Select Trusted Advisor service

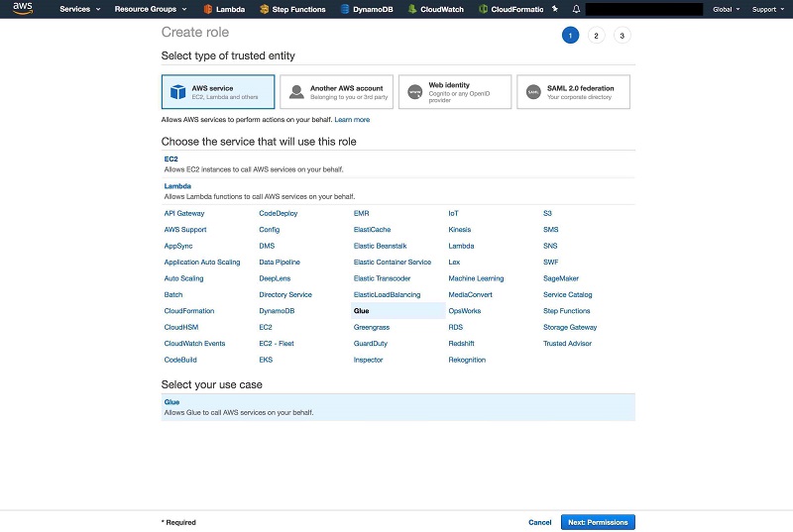click(567, 344)
